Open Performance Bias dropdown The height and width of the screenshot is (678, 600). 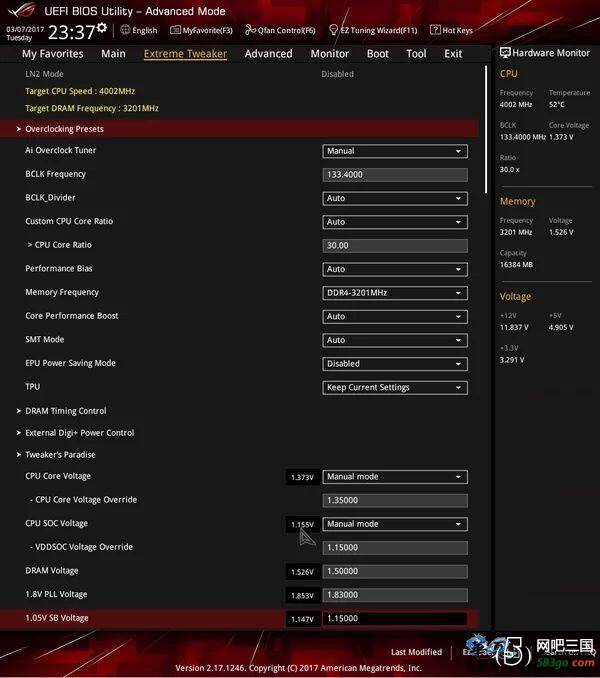[x=395, y=269]
